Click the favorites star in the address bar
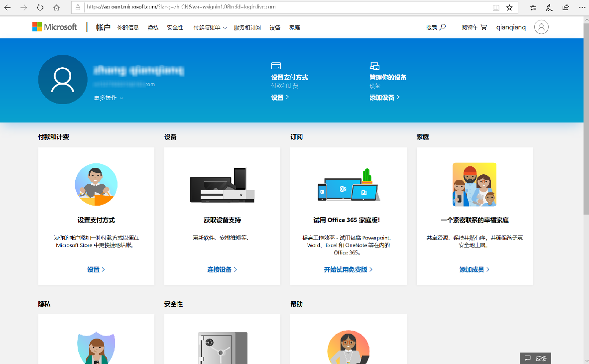The height and width of the screenshot is (364, 589). 508,7
